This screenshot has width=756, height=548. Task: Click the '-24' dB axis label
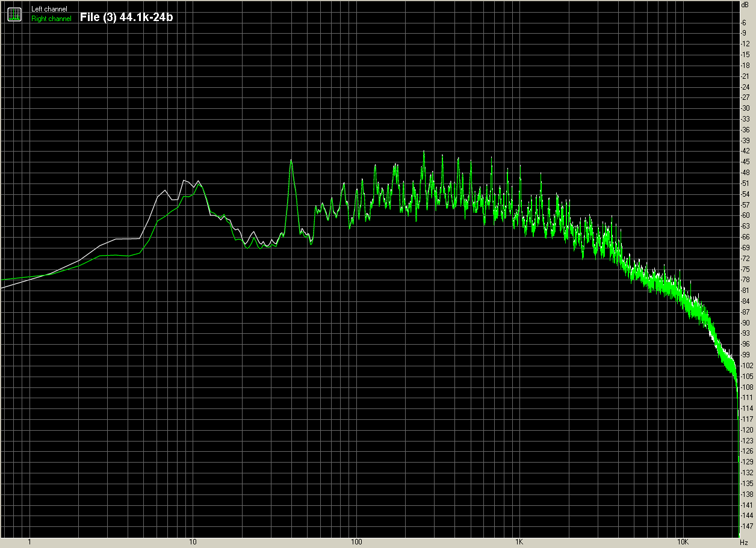point(746,87)
